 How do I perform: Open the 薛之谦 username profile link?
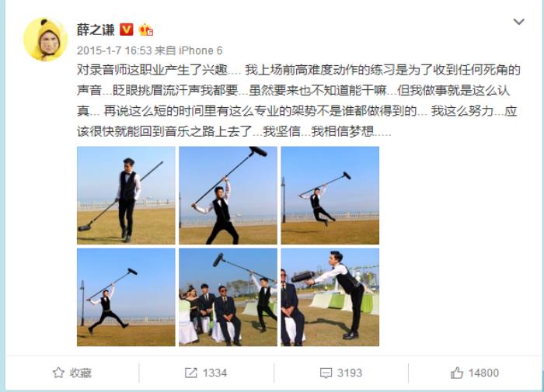[x=96, y=29]
